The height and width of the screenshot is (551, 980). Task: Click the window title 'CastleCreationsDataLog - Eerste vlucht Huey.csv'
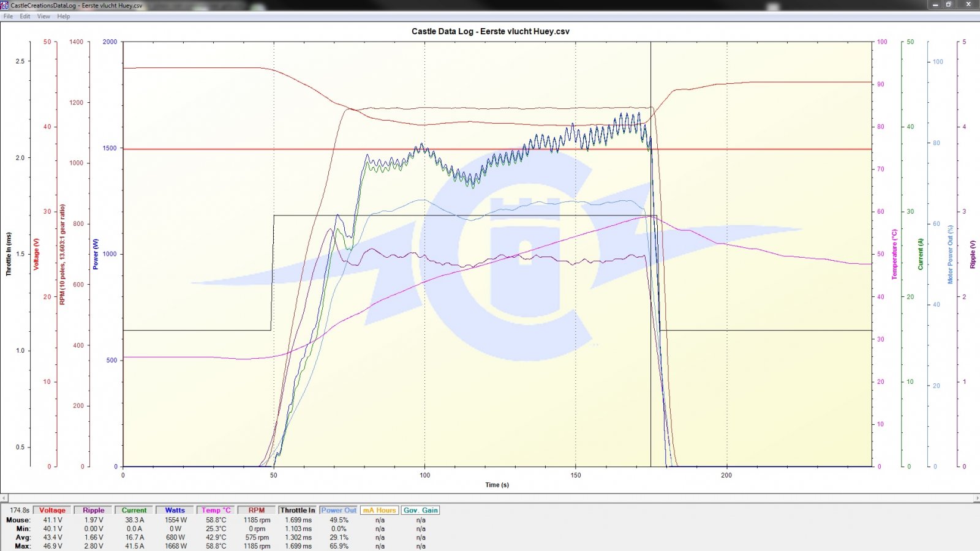pyautogui.click(x=77, y=6)
